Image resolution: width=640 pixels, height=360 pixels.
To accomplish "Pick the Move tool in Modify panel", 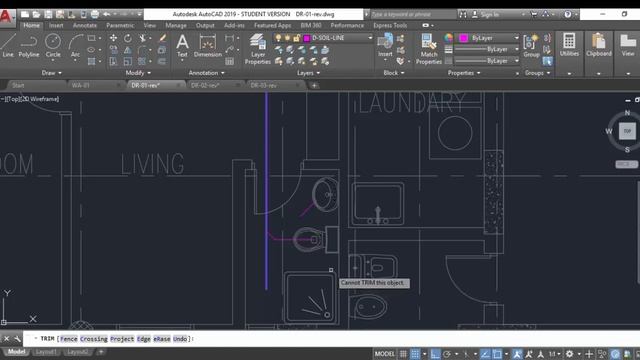I will coord(113,38).
